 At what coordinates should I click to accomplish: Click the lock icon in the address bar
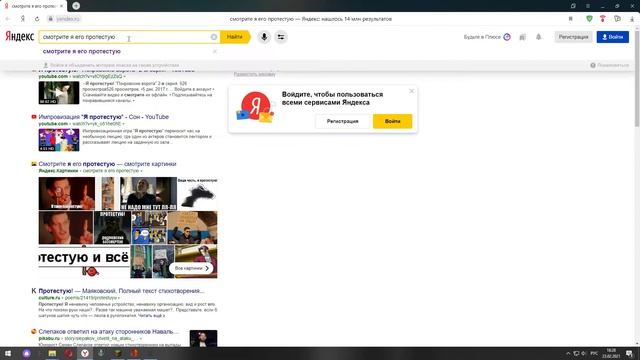tap(51, 19)
